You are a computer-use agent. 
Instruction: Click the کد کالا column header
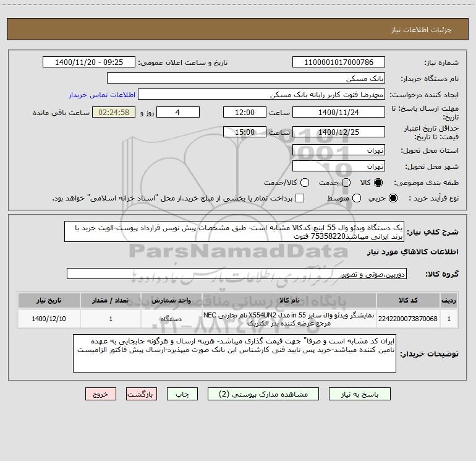408,301
